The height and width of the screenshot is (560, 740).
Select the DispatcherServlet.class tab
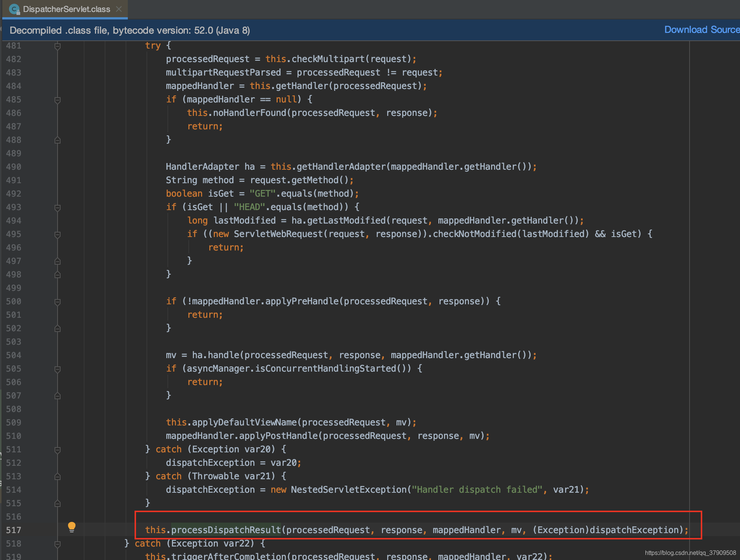click(65, 9)
